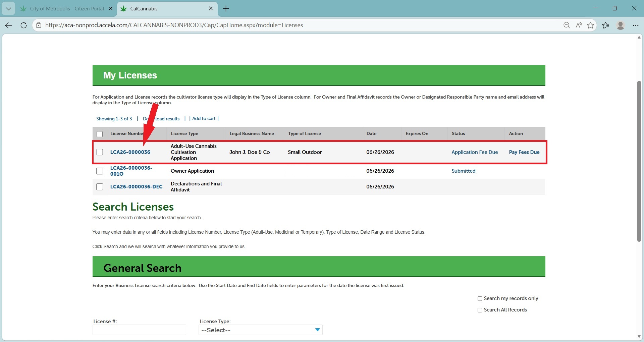Check the LCA26-0000036 row checkbox

tap(100, 152)
